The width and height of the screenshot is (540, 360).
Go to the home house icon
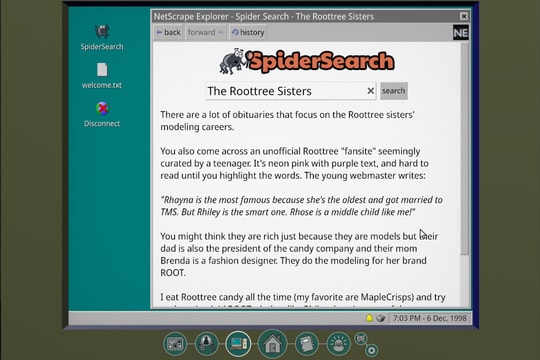coord(272,343)
